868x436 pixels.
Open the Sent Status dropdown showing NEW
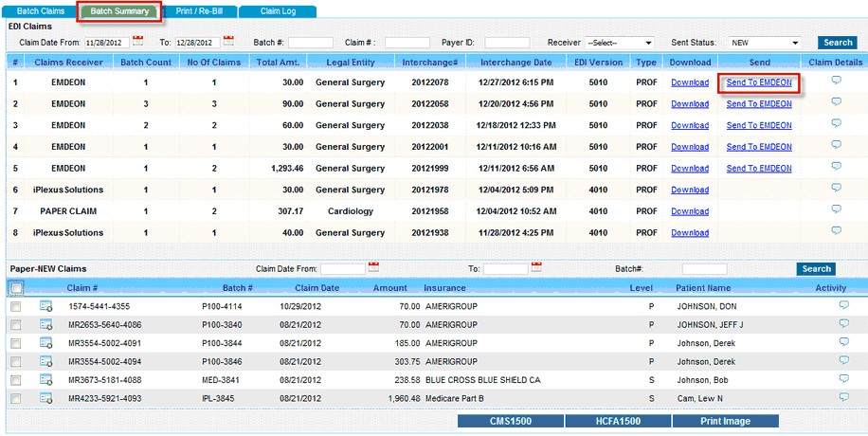pos(766,43)
